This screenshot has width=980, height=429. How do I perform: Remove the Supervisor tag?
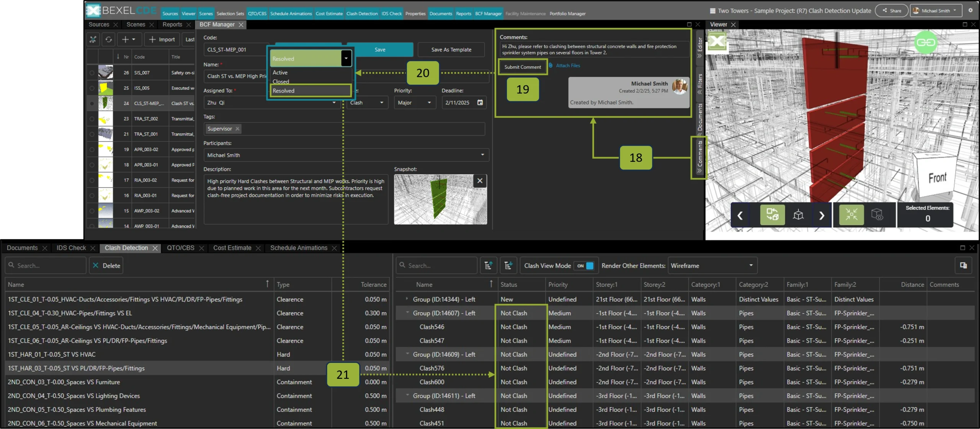point(237,129)
